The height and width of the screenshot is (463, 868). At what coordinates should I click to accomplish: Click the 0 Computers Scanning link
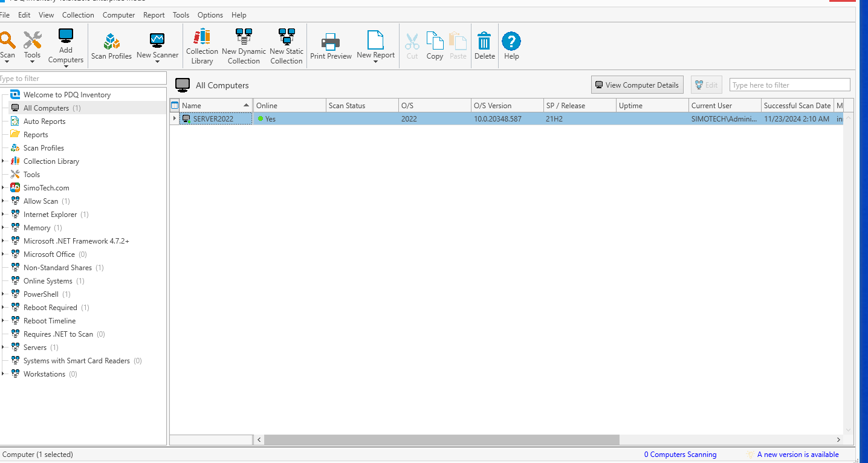tap(680, 455)
